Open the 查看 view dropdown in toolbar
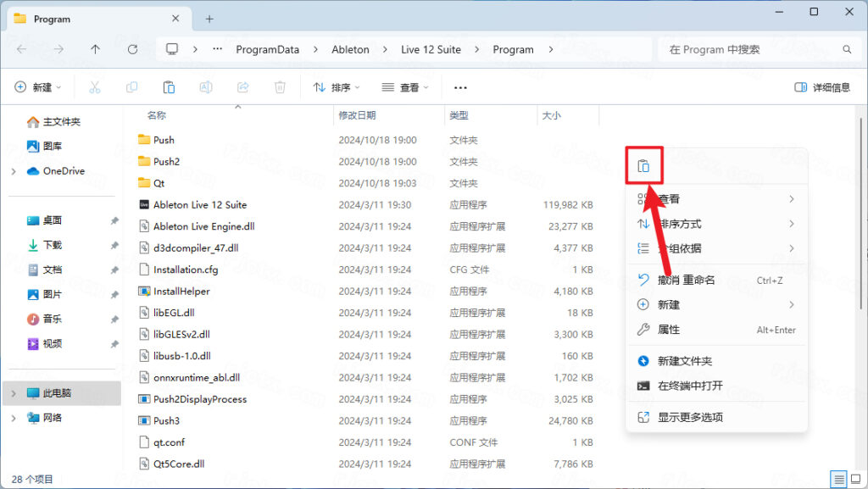 404,87
